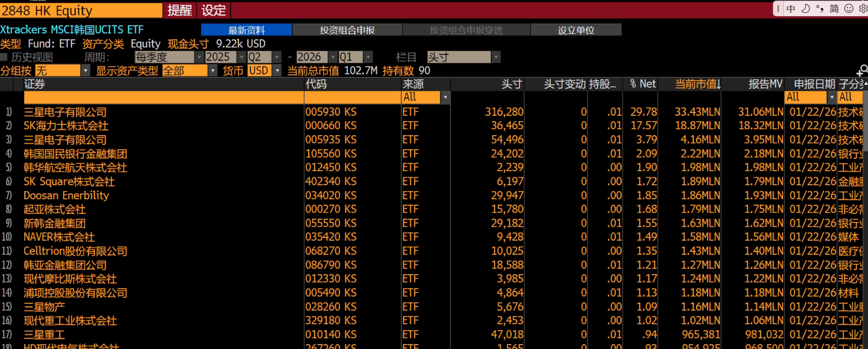Select the 韩亚金融集团公司 row

pos(431,265)
